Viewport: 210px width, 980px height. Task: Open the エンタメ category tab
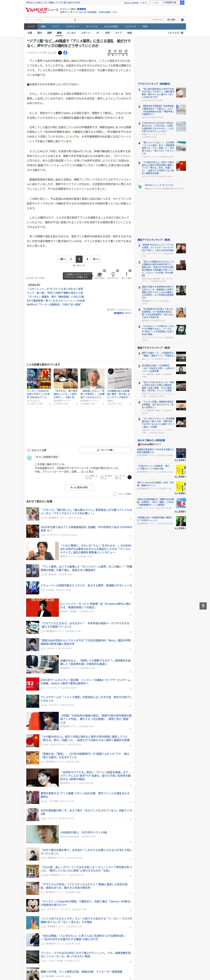[71, 33]
